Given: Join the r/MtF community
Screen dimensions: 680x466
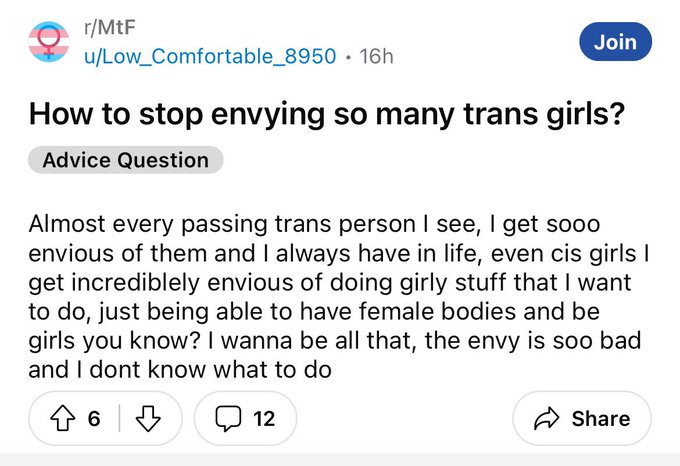Looking at the screenshot, I should pyautogui.click(x=615, y=42).
